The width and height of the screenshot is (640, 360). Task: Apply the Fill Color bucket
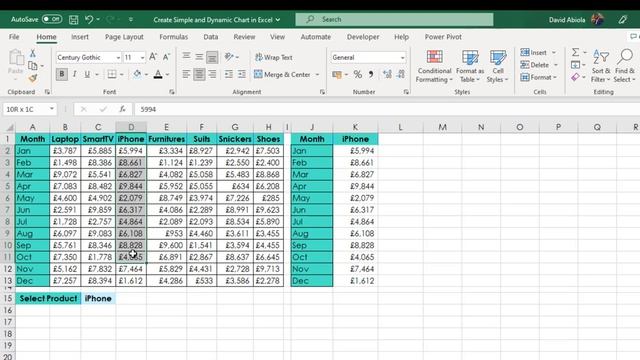tap(137, 74)
